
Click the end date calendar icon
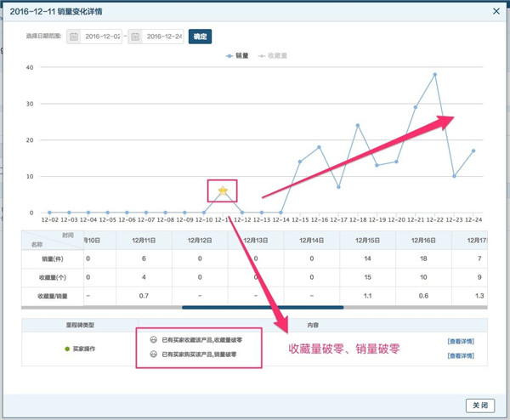coord(135,37)
